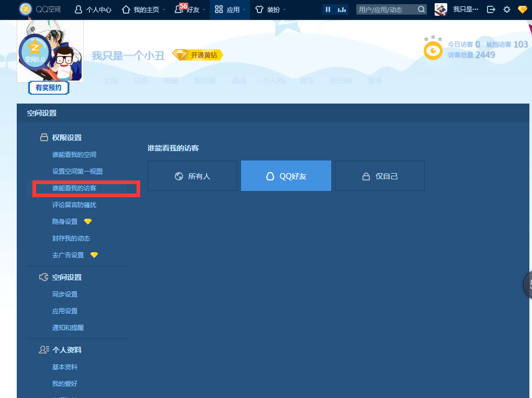Image resolution: width=532 pixels, height=398 pixels.
Task: Click the logout exit icon
Action: (491, 9)
